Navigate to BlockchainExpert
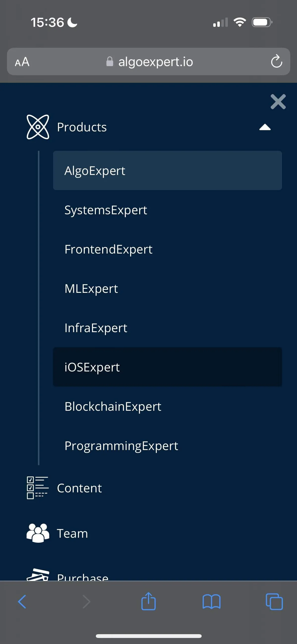This screenshot has height=644, width=297. [113, 406]
